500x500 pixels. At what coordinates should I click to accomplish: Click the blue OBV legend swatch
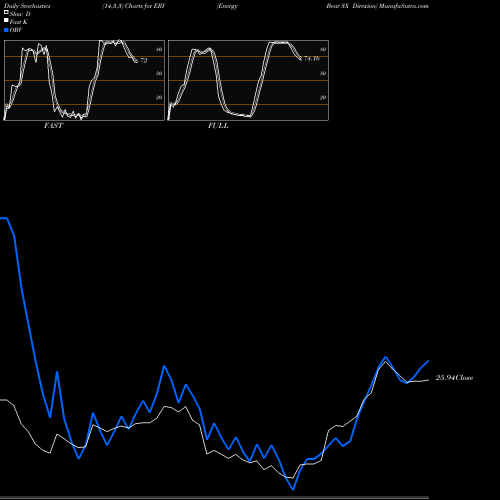click(x=6, y=30)
